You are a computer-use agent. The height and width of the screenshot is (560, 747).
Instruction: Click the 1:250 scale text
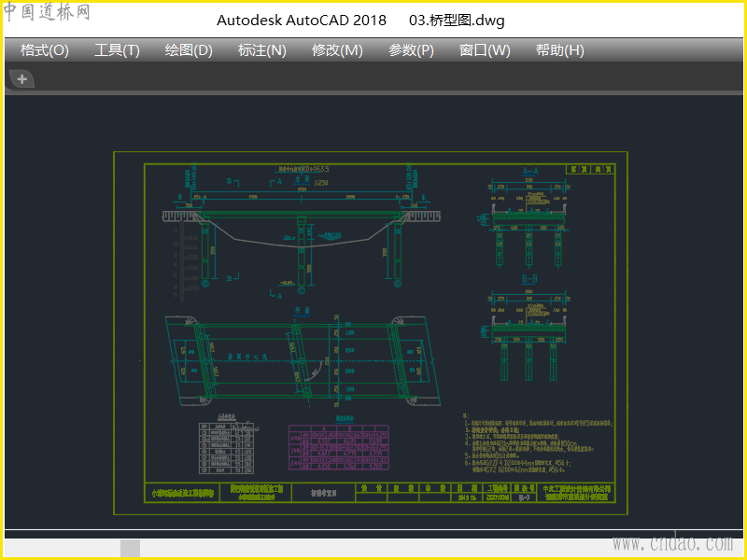[x=321, y=182]
